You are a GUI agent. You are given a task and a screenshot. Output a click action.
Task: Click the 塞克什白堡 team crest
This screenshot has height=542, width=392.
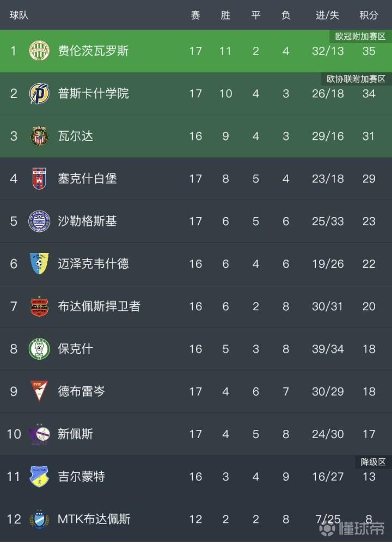(x=39, y=178)
